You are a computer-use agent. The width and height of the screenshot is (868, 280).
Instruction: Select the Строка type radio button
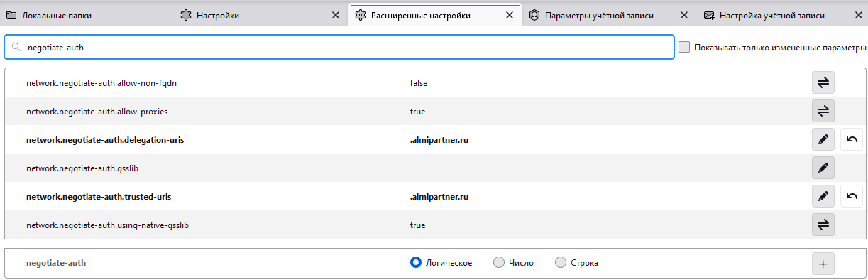(561, 263)
